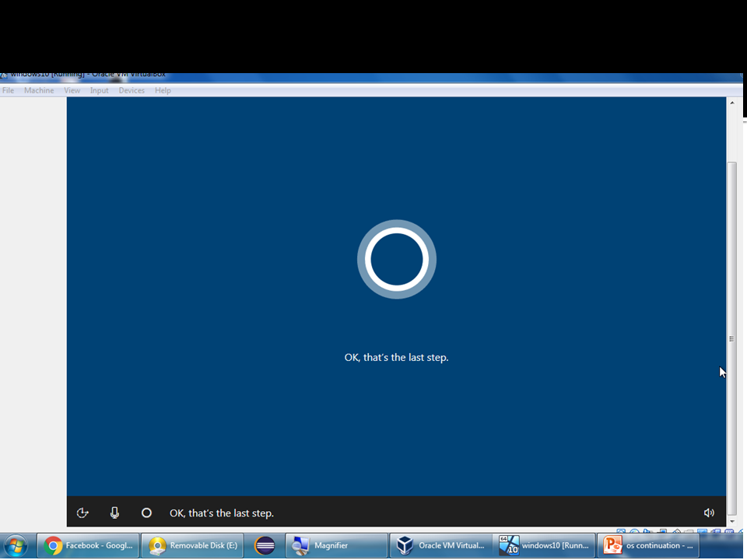This screenshot has width=747, height=560.
Task: Click the Cortana microphone icon
Action: [114, 513]
